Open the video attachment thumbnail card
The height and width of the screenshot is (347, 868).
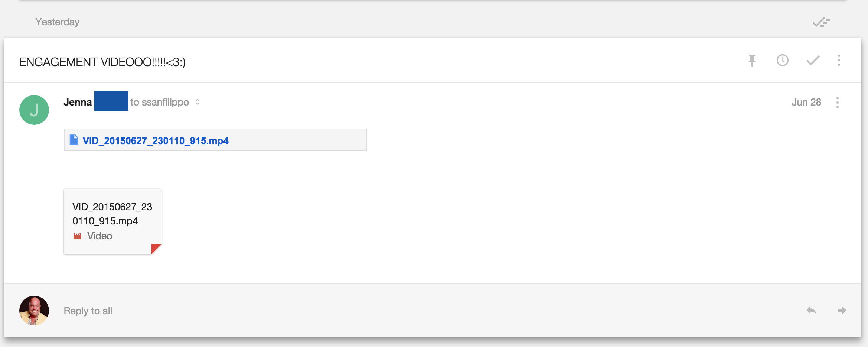click(113, 221)
